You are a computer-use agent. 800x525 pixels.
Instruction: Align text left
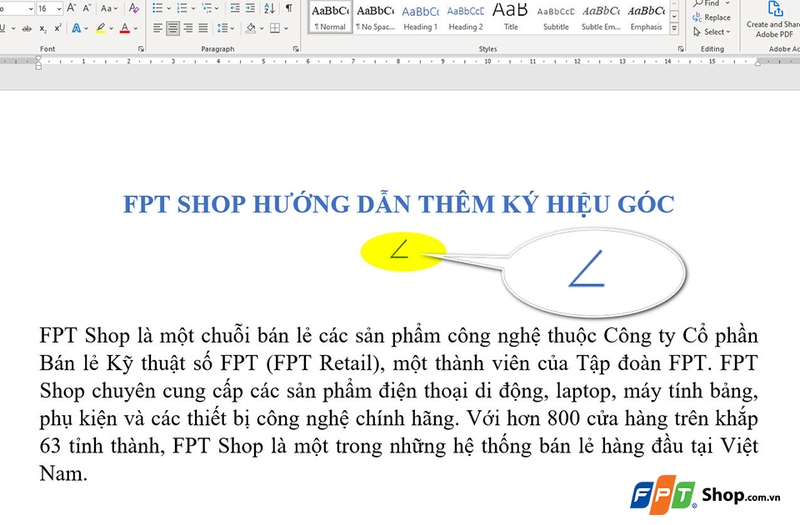tap(158, 28)
